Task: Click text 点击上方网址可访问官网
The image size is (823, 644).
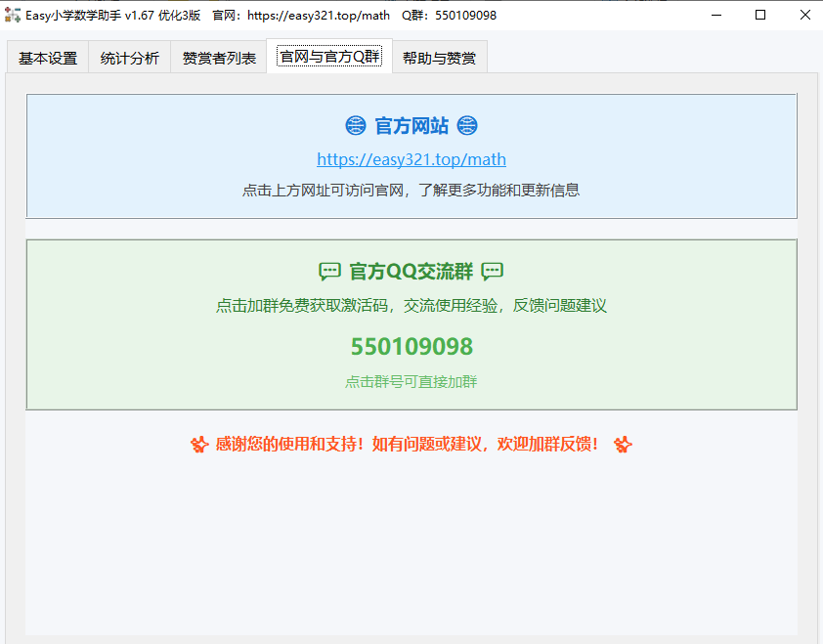Action: point(323,190)
